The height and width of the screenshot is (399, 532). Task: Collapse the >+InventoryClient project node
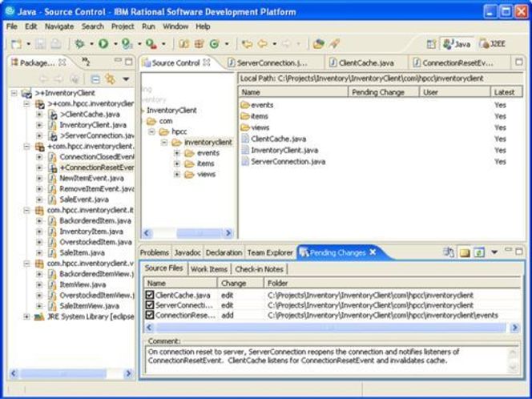pos(14,93)
